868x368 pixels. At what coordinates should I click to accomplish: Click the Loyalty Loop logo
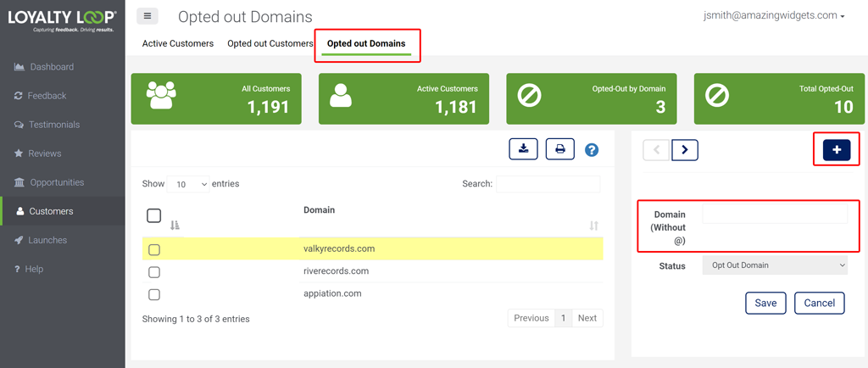[62, 20]
